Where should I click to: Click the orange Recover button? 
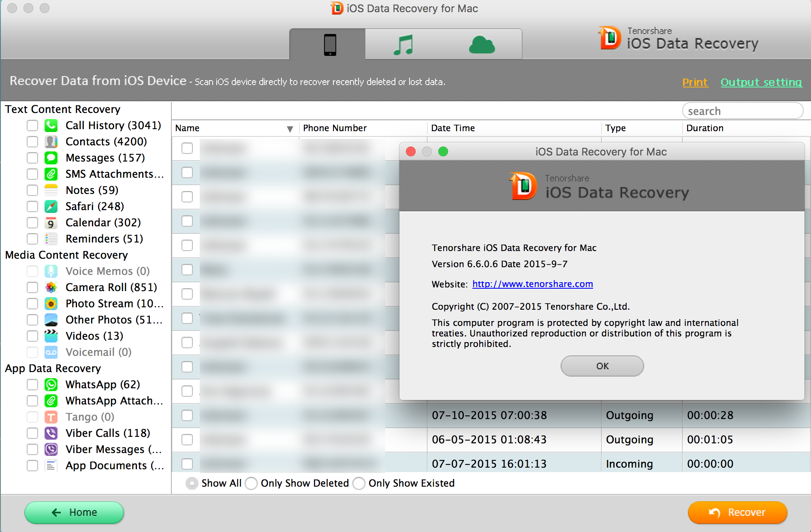(737, 513)
